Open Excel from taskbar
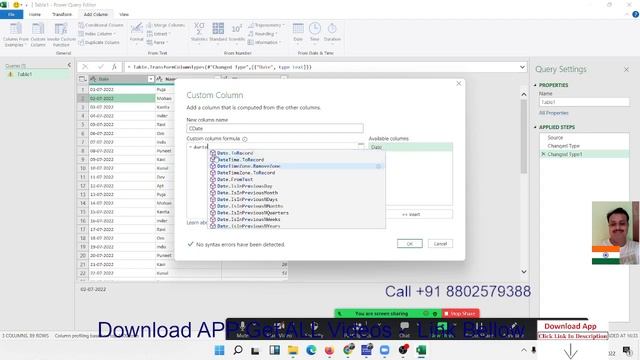 click(421, 350)
